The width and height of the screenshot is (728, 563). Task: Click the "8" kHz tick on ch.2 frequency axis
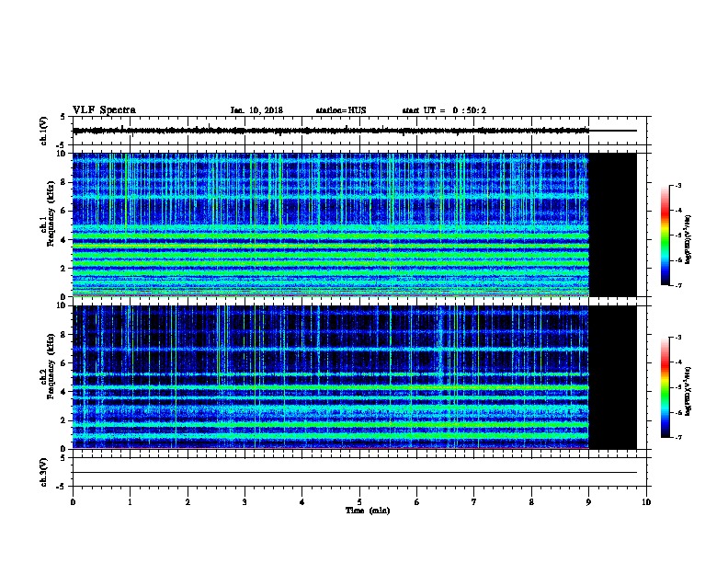[64, 335]
